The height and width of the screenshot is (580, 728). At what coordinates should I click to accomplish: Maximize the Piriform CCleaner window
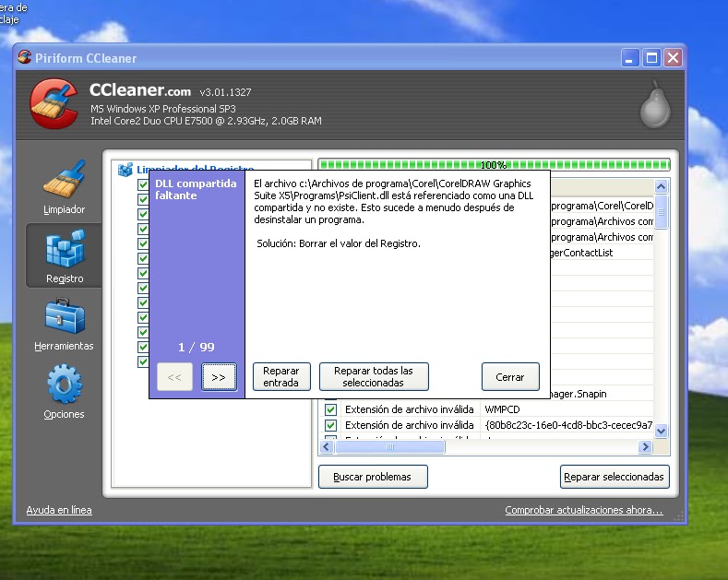point(651,58)
